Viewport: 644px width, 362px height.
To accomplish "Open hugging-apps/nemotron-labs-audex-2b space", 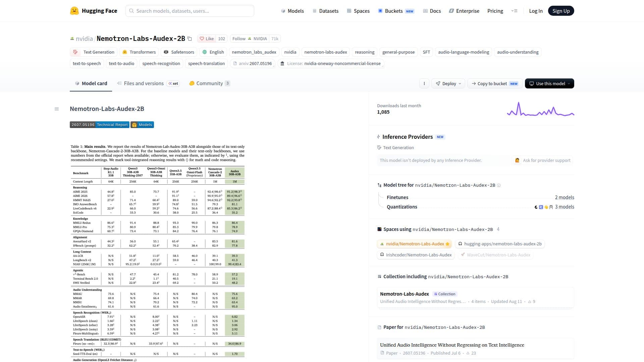I will pos(500,244).
